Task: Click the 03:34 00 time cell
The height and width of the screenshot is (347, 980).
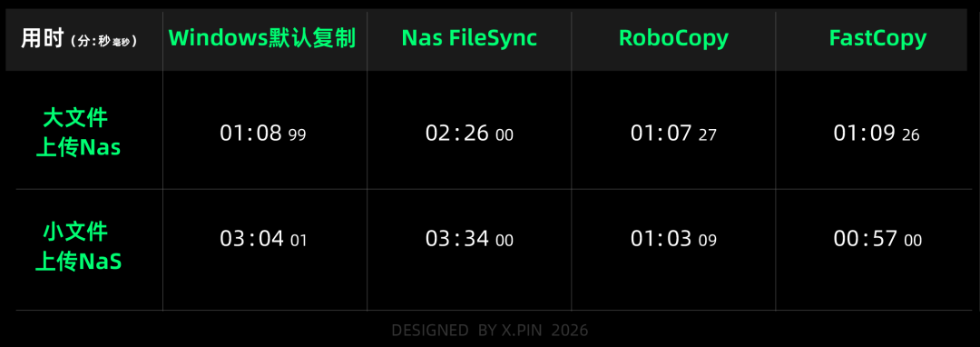Action: tap(469, 239)
